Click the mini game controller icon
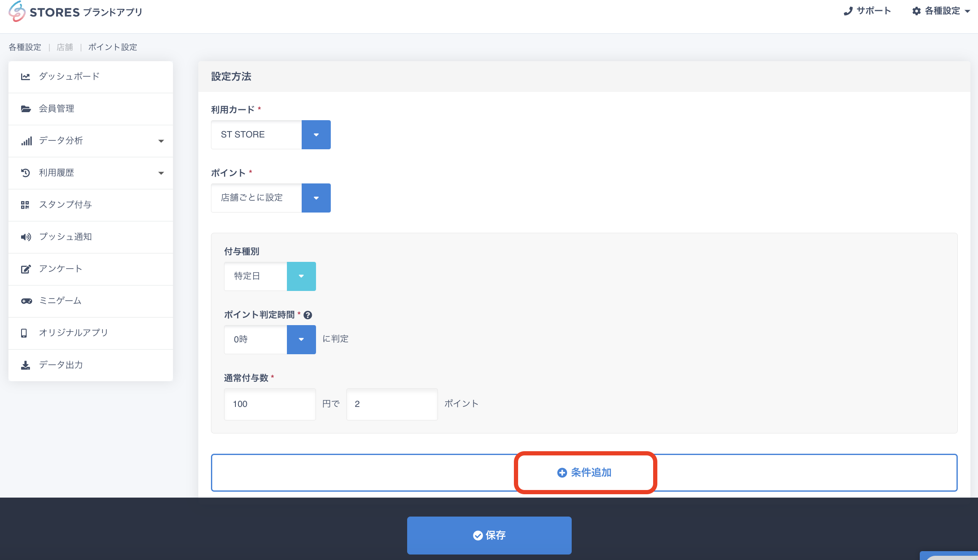Viewport: 978px width, 560px height. pyautogui.click(x=26, y=301)
